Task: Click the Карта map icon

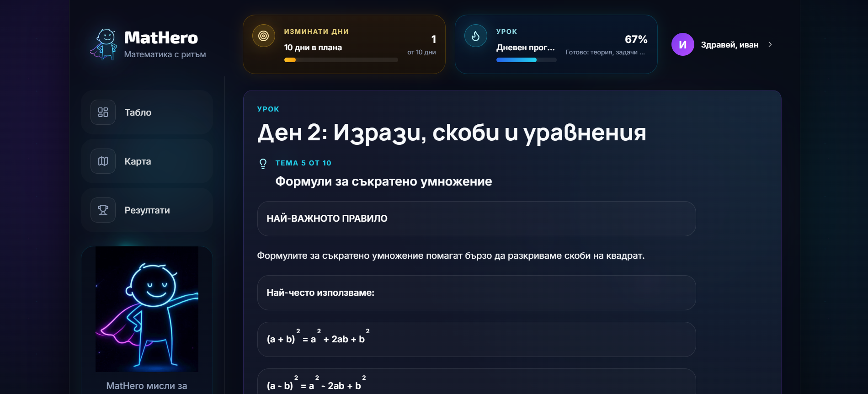Action: click(103, 161)
